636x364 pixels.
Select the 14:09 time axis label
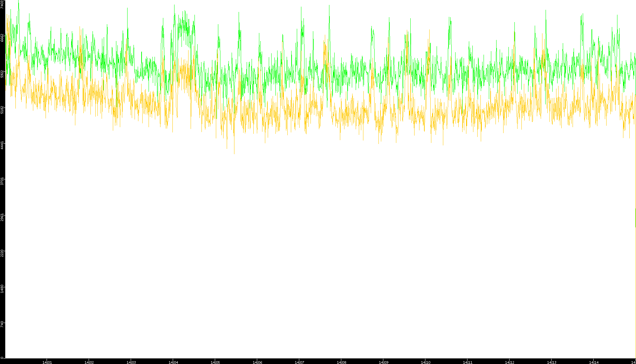(384, 362)
